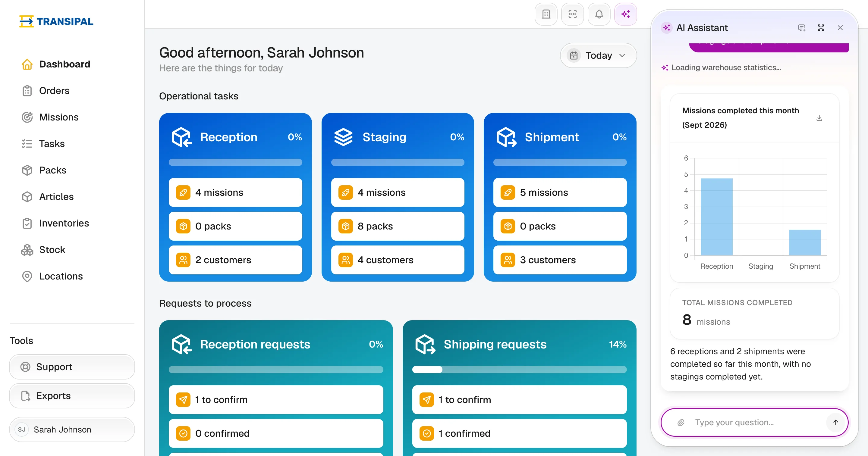
Task: Click the Staging card progress bar
Action: coord(398,162)
